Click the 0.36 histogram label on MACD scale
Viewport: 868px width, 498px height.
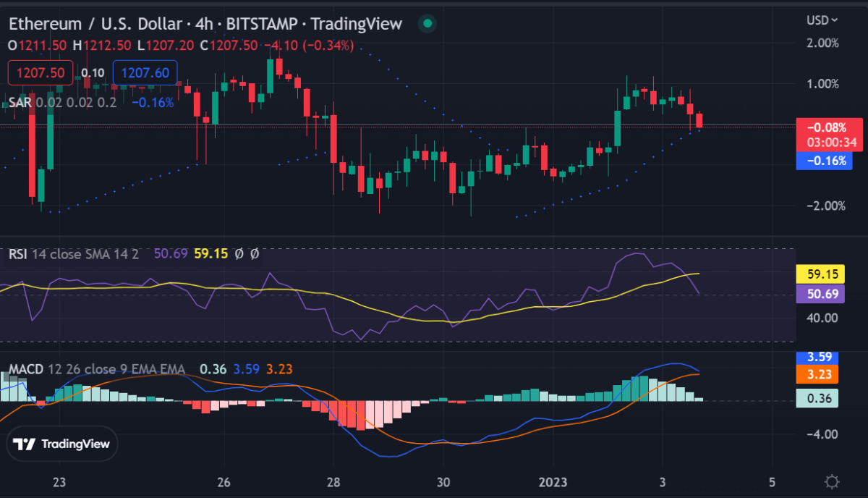(x=817, y=398)
